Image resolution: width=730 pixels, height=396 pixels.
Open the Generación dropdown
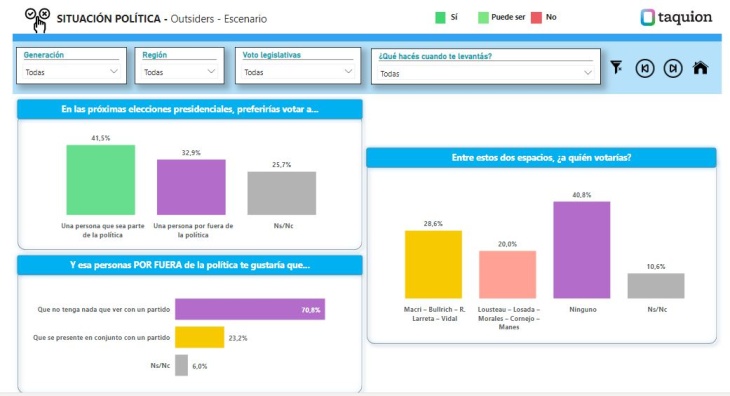[x=71, y=72]
